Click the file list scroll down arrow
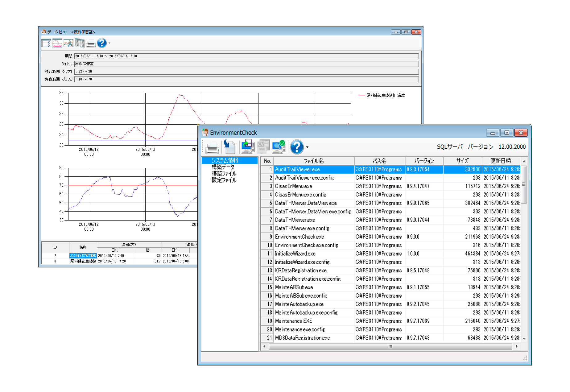This screenshot has height=392, width=570. point(524,338)
